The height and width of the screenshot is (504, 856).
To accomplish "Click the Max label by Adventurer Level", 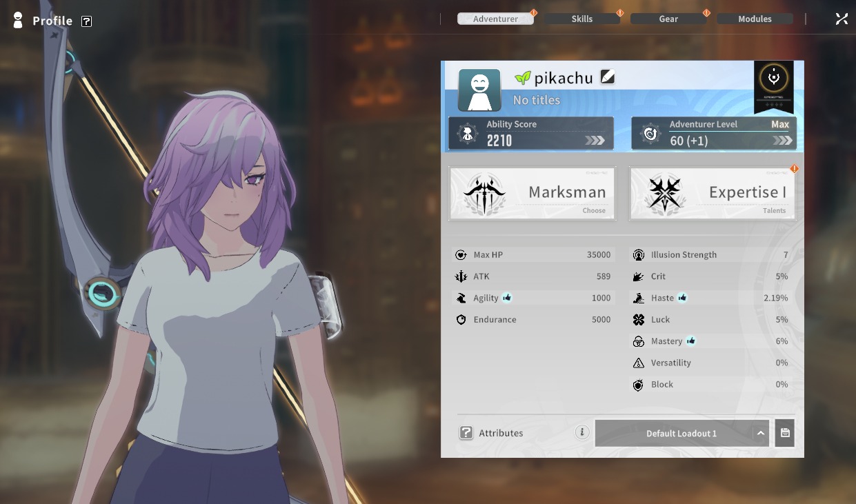I will 780,125.
